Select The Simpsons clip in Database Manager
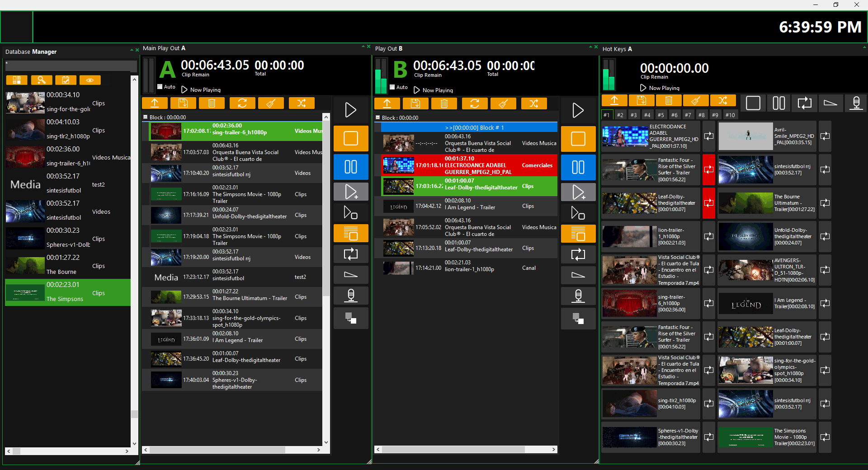 click(x=68, y=292)
